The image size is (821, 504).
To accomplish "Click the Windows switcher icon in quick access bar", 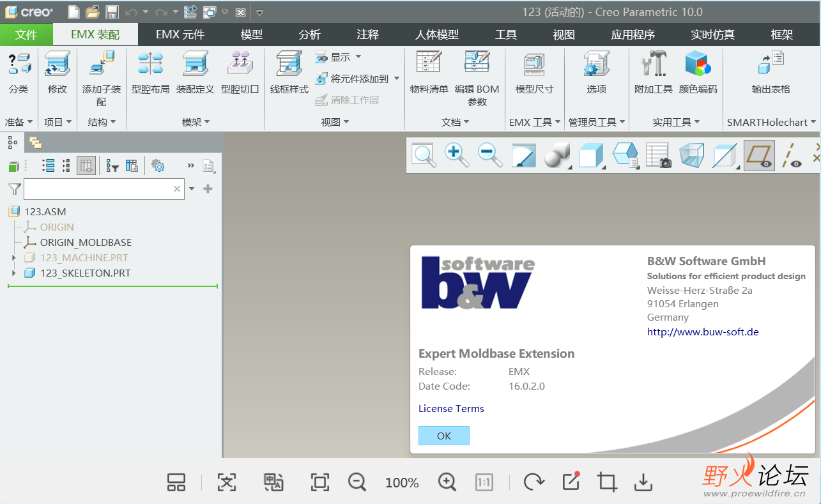I will point(210,11).
